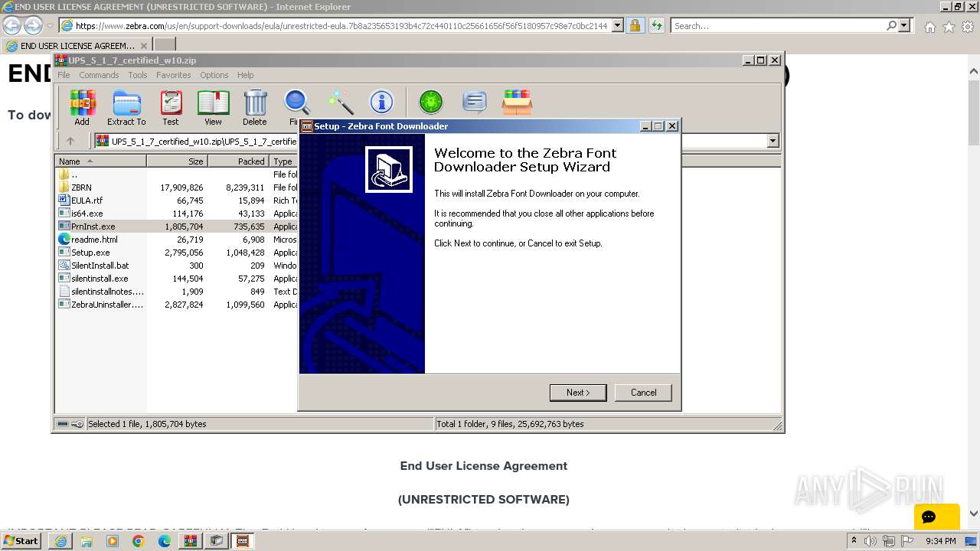
Task: Open WinRAR archive path dropdown
Action: (773, 141)
